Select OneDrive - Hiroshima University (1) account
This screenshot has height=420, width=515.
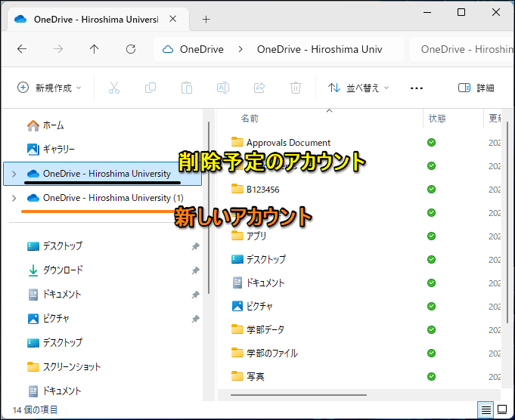102,198
